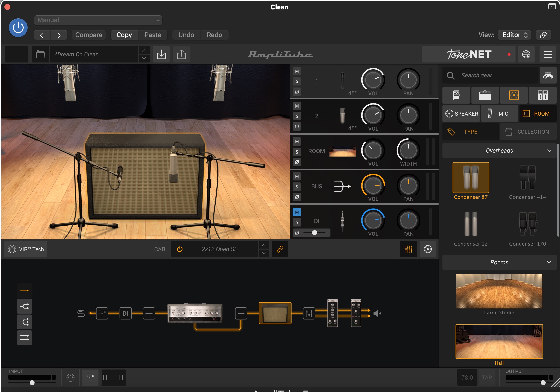Click the plugin link chain icon
Screen dimensions: 560x392
[x=543, y=35]
